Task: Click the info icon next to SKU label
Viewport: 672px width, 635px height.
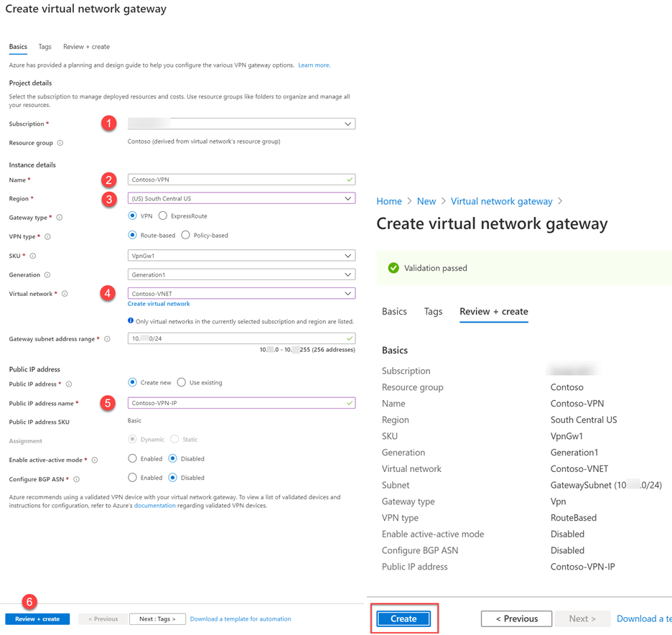Action: coord(33,256)
